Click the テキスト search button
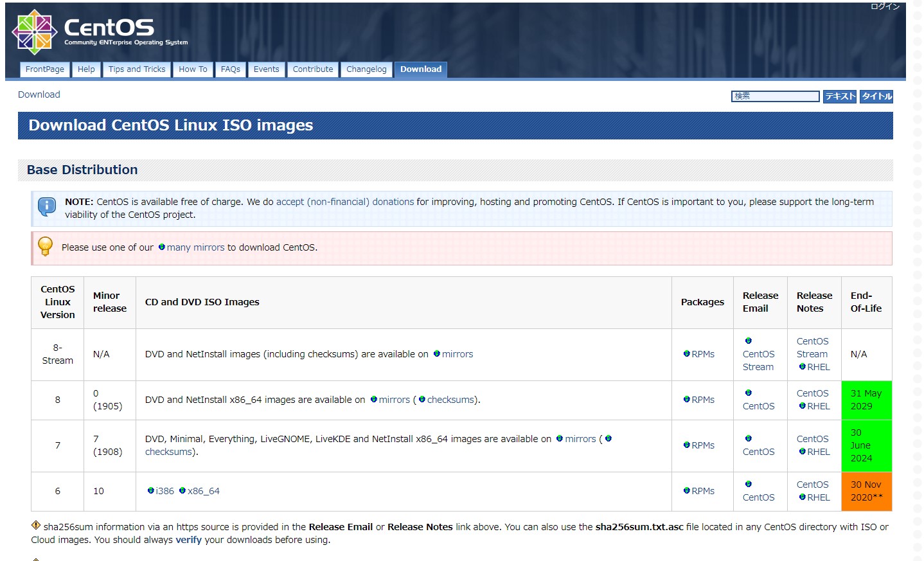The height and width of the screenshot is (561, 924). click(840, 96)
